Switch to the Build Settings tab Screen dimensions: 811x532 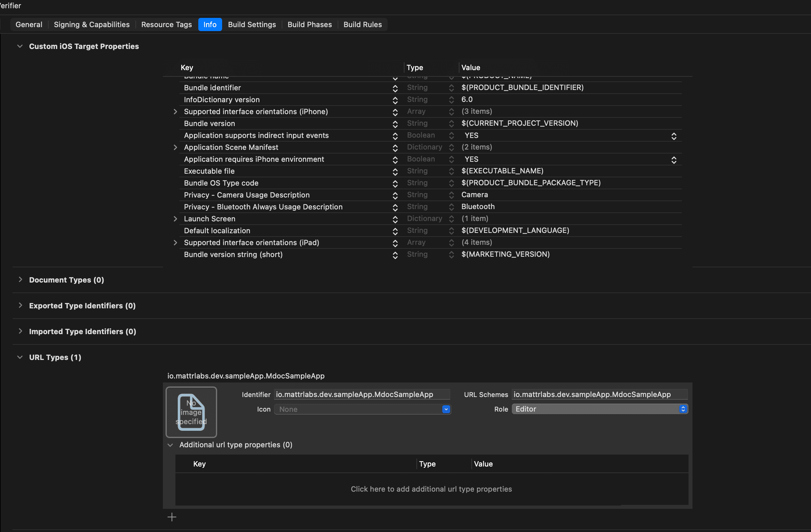(252, 24)
